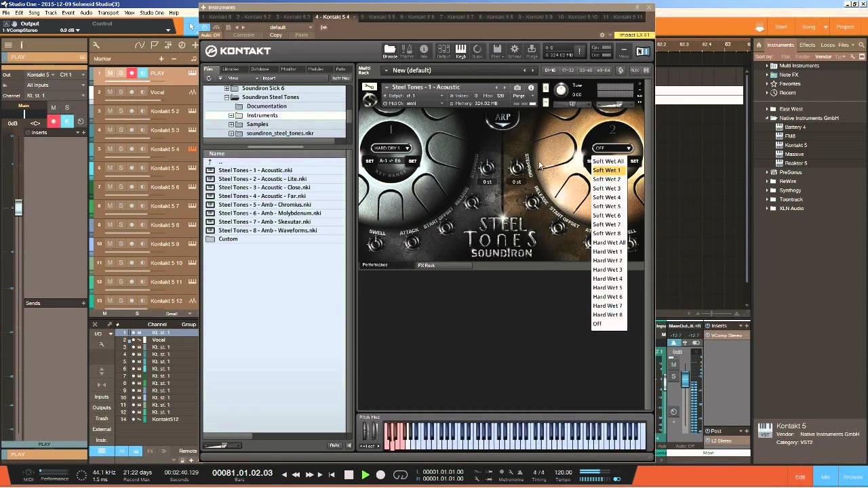Click the keyboard icon on Kontakt 5 4 track

tap(192, 149)
